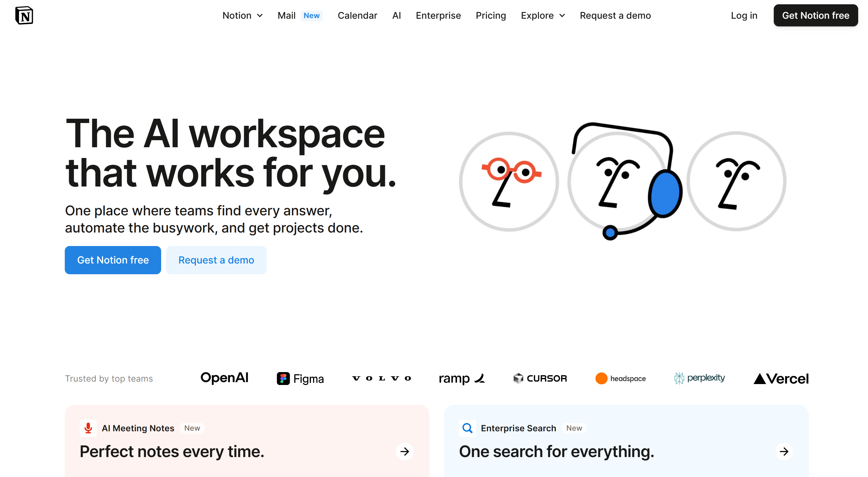The image size is (868, 477).
Task: Click the Volvo logo
Action: 382,378
